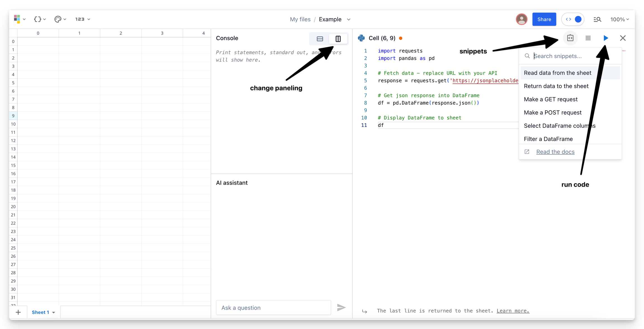Click the # Display DataFrame to sheet comment
The width and height of the screenshot is (644, 329).
pos(420,118)
